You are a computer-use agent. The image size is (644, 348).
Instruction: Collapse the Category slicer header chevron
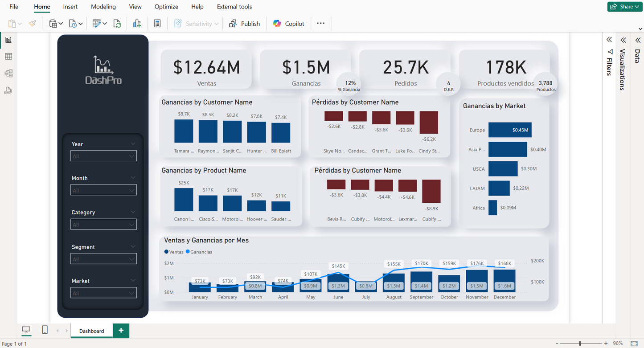(133, 212)
